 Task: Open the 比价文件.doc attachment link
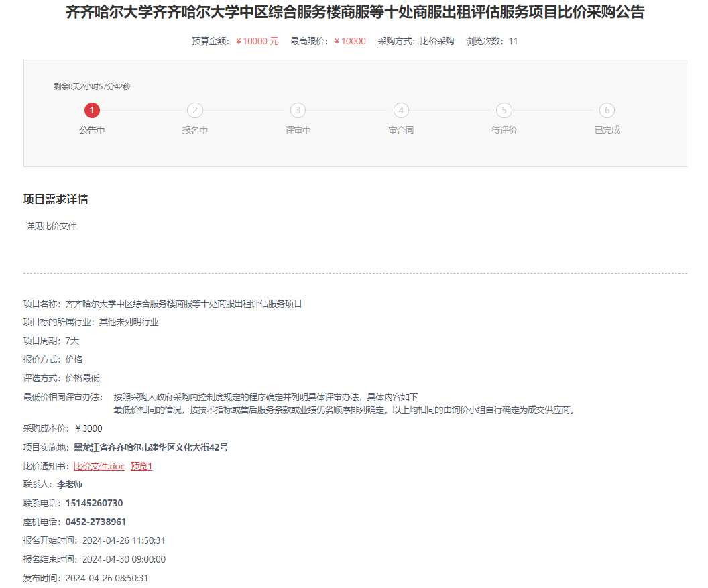click(x=99, y=466)
